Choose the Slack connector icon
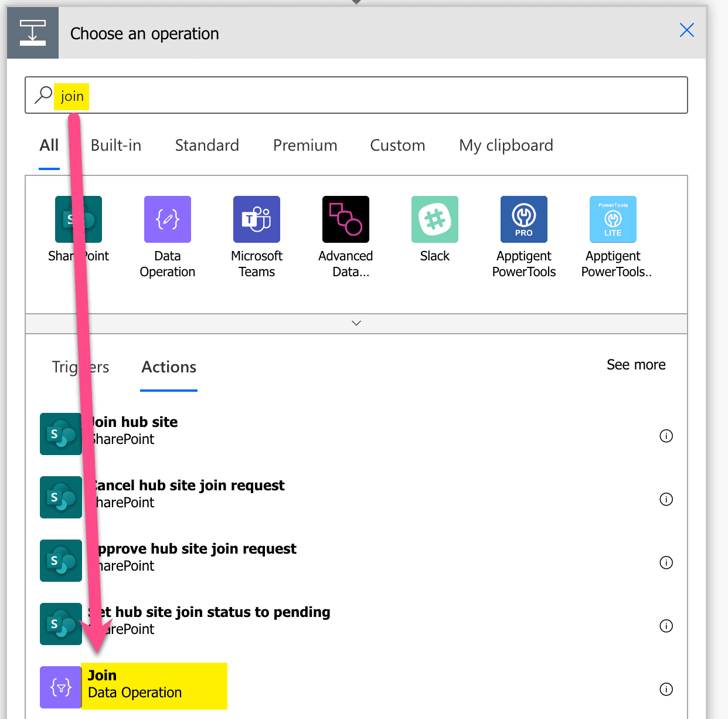This screenshot has width=728, height=719. point(434,219)
